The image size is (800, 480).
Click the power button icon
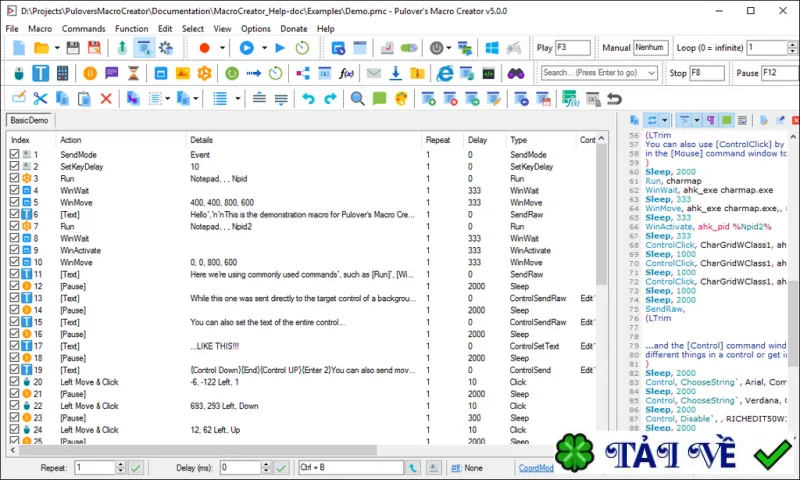[436, 48]
